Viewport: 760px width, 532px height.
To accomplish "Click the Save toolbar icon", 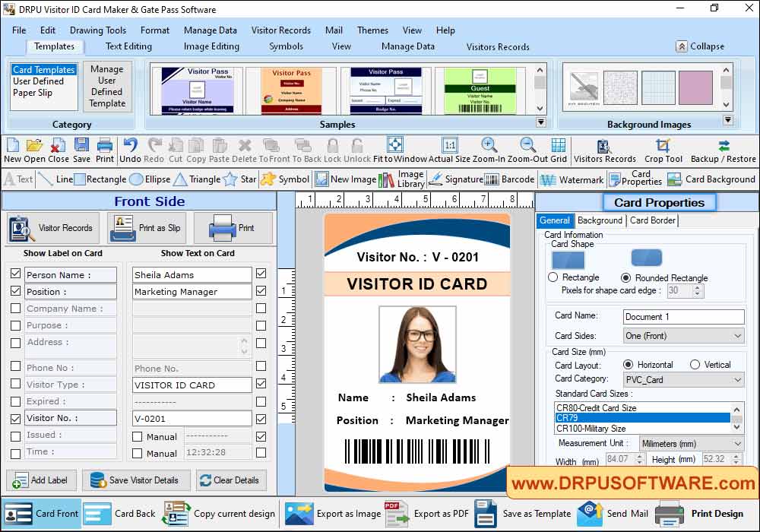I will (x=81, y=150).
